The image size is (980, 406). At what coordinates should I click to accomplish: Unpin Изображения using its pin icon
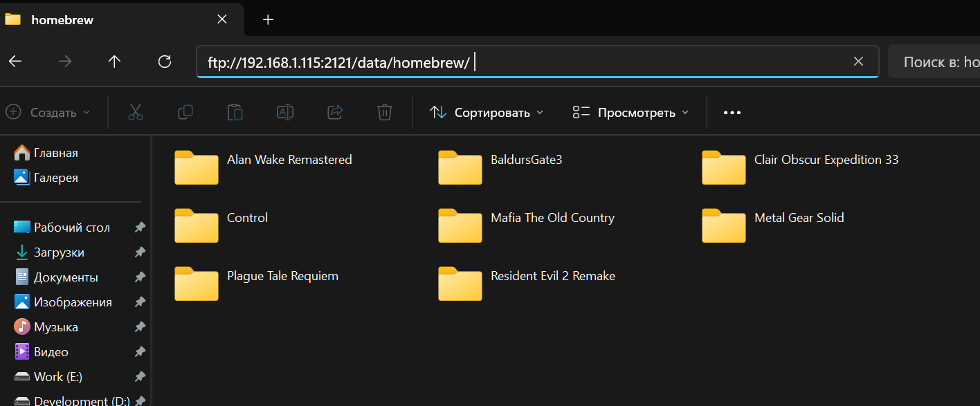[140, 302]
